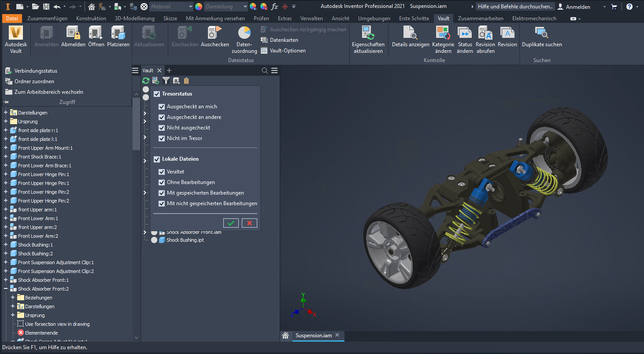Switch to the 3D-Modellierung ribbon tab
The width and height of the screenshot is (644, 354).
[x=134, y=18]
